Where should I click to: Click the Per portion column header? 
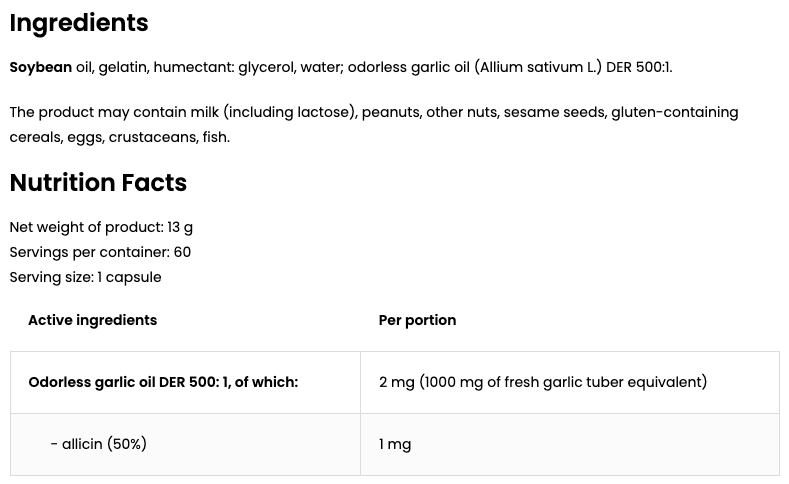[417, 320]
